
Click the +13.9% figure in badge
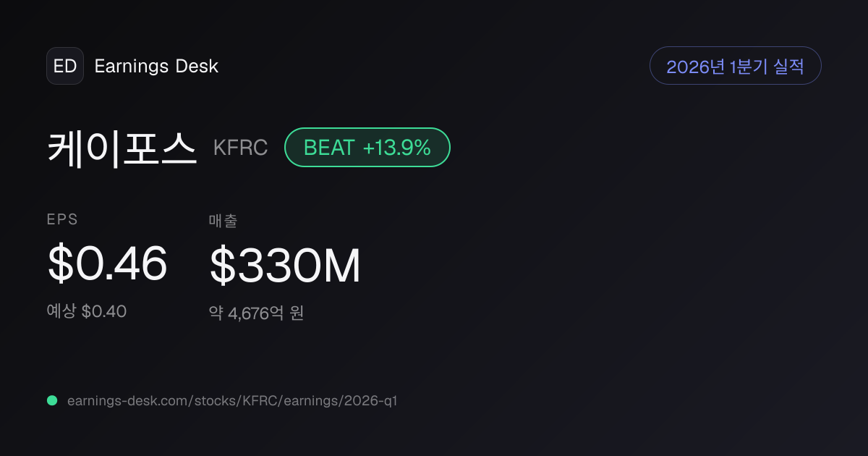(397, 148)
